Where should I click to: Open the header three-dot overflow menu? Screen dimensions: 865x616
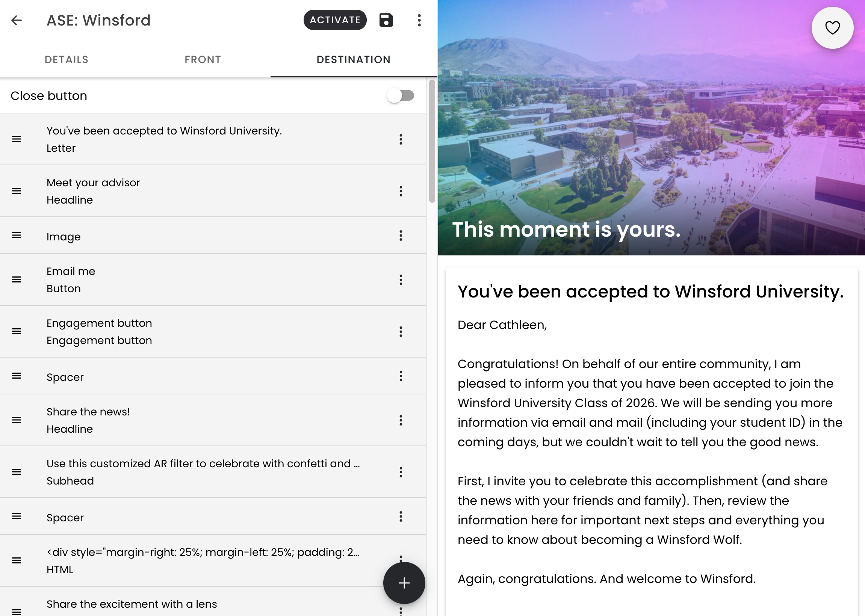pos(419,20)
